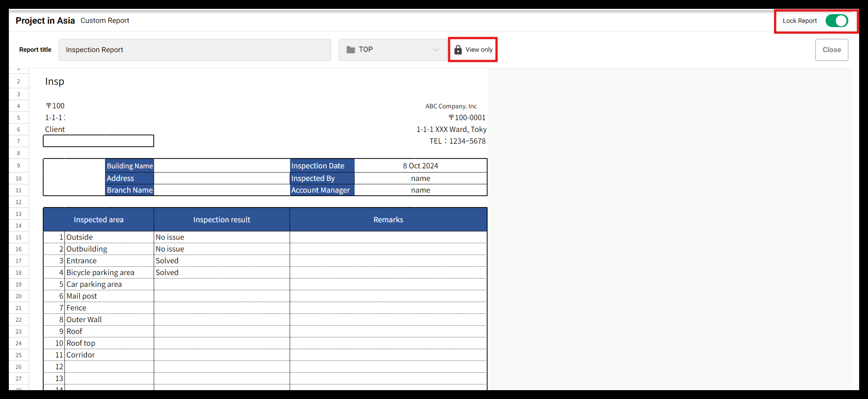Screen dimensions: 868x399
Task: Click the Solved result for Entrance
Action: (x=167, y=260)
